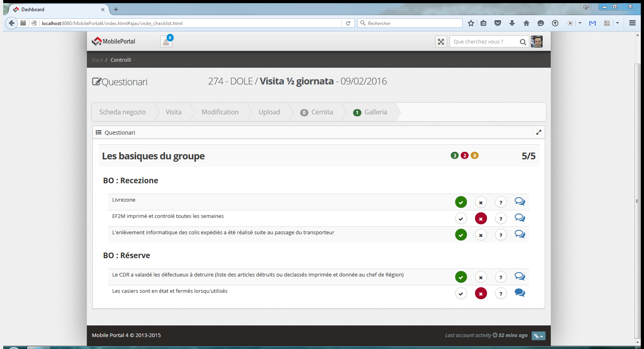Open the toolbar overflow dropdown arrow
Image resolution: width=644 pixels, height=349 pixels.
point(617,23)
